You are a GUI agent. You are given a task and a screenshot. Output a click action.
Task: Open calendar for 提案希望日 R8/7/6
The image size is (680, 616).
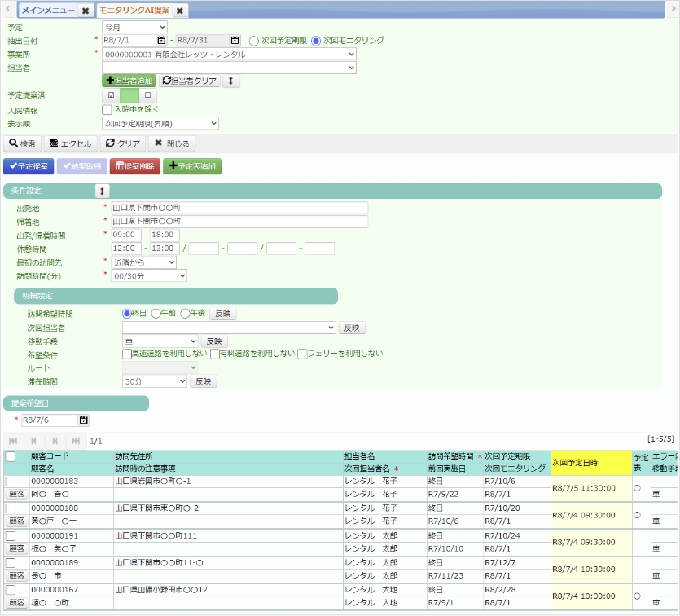pyautogui.click(x=84, y=420)
